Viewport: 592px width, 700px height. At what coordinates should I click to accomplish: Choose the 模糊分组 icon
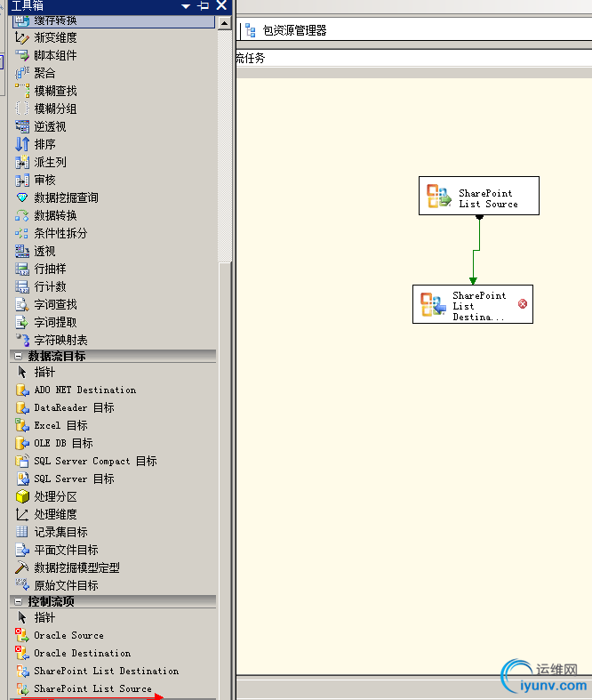(22, 109)
